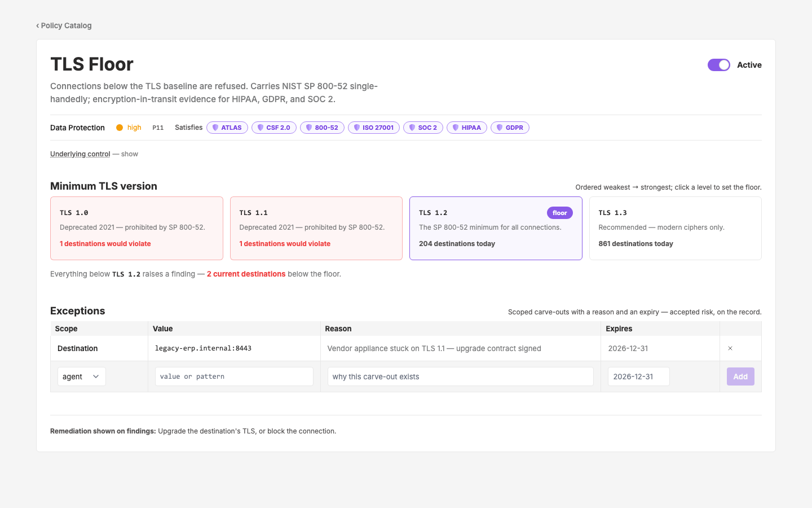Click the GDPR framework badge

[x=510, y=128]
